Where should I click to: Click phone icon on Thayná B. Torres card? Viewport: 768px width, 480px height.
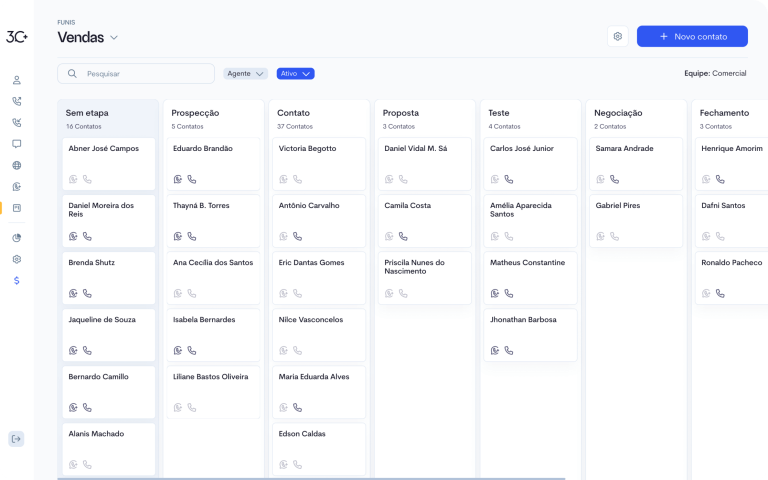point(192,236)
